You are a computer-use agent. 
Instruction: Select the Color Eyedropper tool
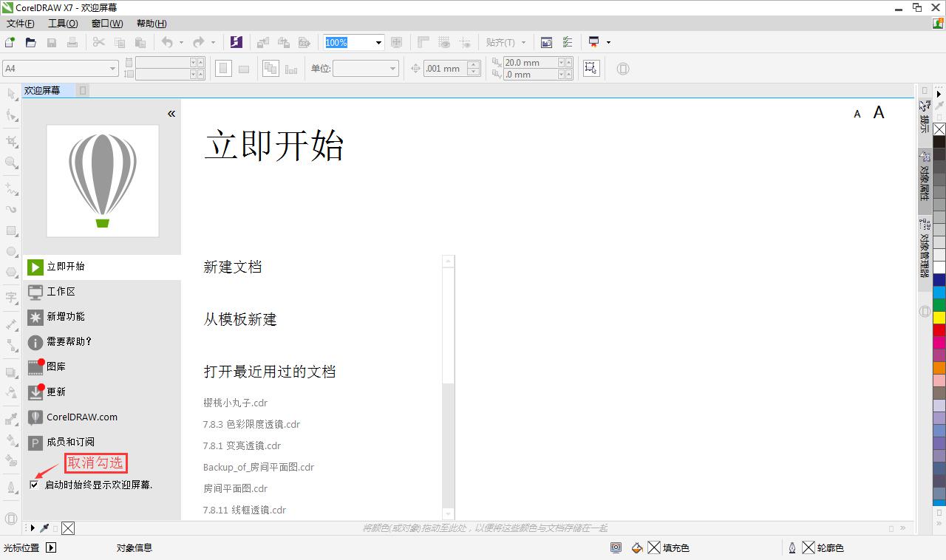point(11,419)
